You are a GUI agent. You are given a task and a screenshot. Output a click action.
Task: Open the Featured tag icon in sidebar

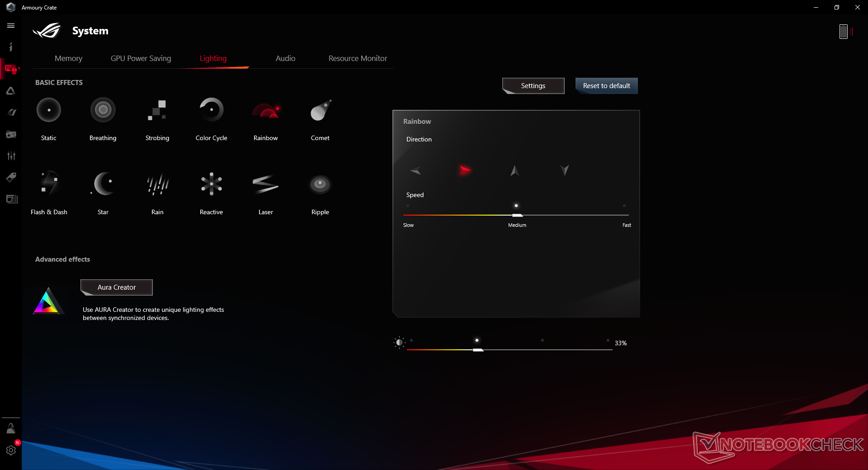pos(11,177)
